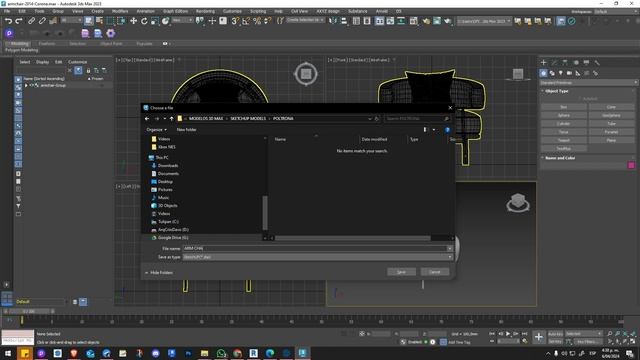The image size is (640, 360).
Task: Open the Create panel plus tab
Action: pos(544,62)
